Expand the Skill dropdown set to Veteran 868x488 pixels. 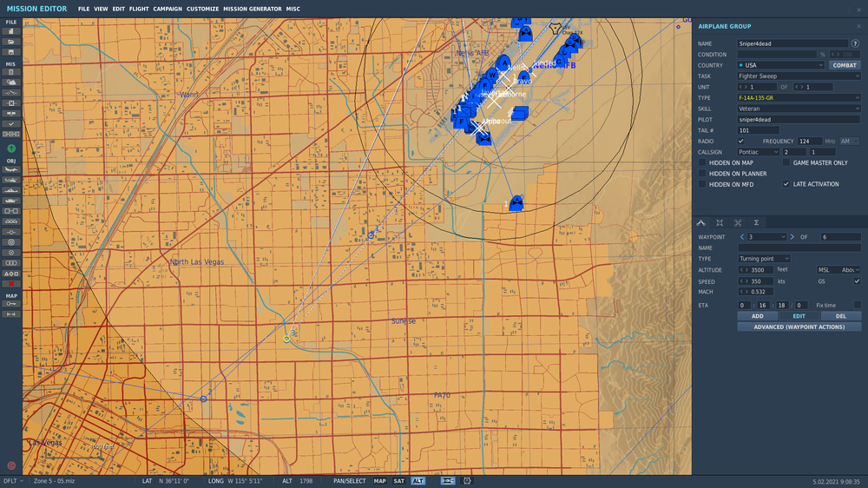pos(799,109)
